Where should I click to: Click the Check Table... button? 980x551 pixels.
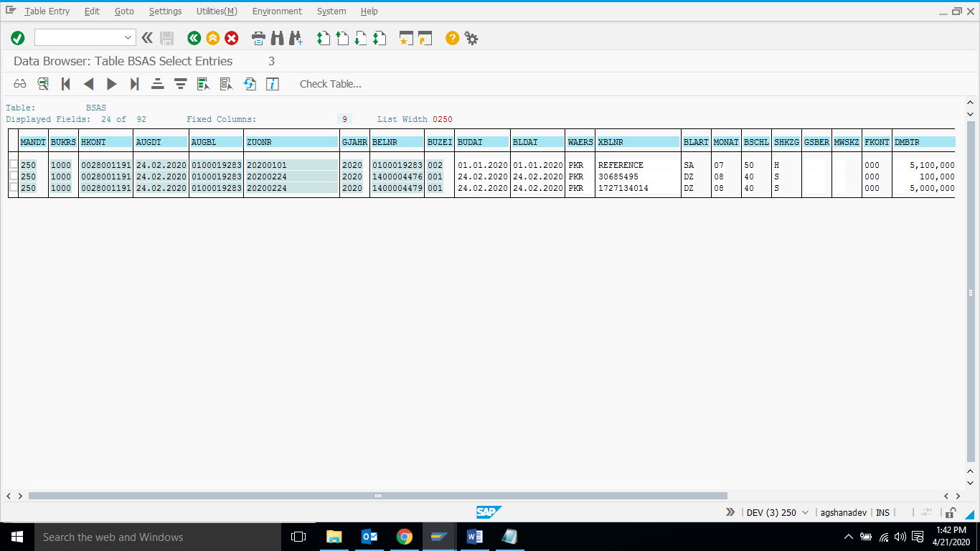coord(330,84)
